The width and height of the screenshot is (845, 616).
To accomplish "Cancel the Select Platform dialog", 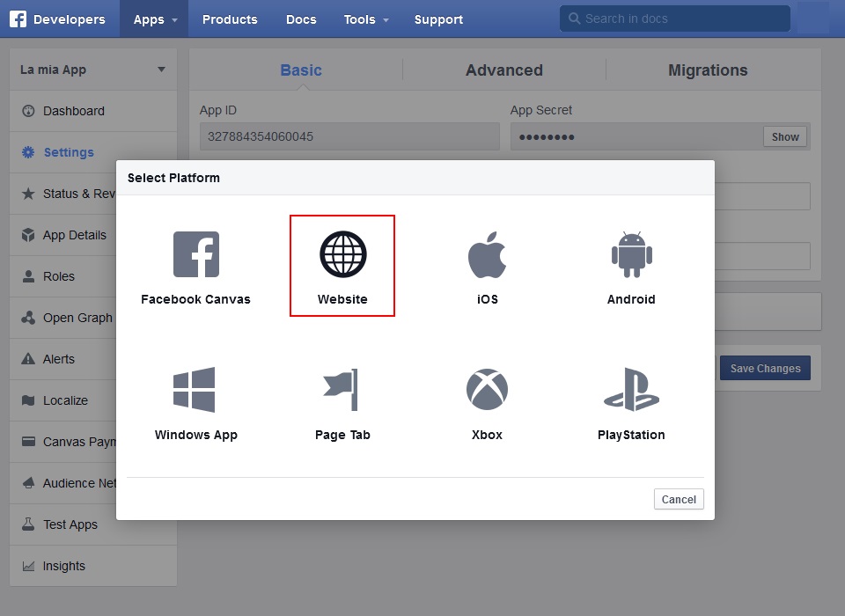I will [x=679, y=499].
